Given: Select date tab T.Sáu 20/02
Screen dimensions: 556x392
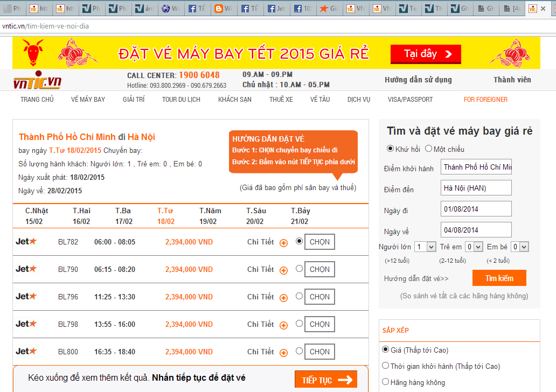Looking at the screenshot, I should click(x=256, y=216).
